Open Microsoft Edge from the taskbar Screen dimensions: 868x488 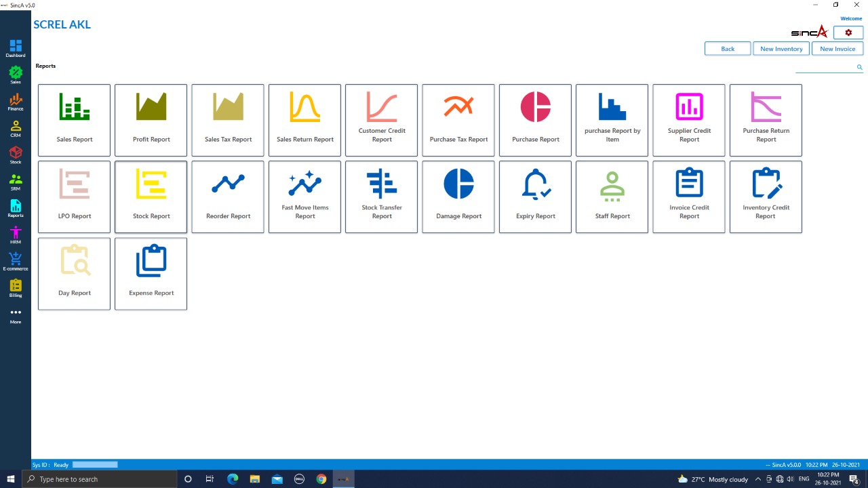tap(233, 479)
